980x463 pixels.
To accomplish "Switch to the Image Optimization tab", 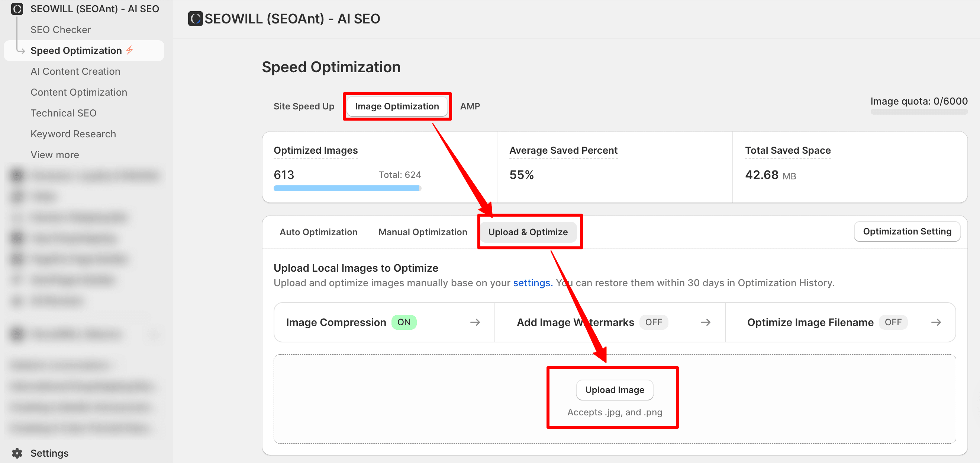I will click(397, 106).
